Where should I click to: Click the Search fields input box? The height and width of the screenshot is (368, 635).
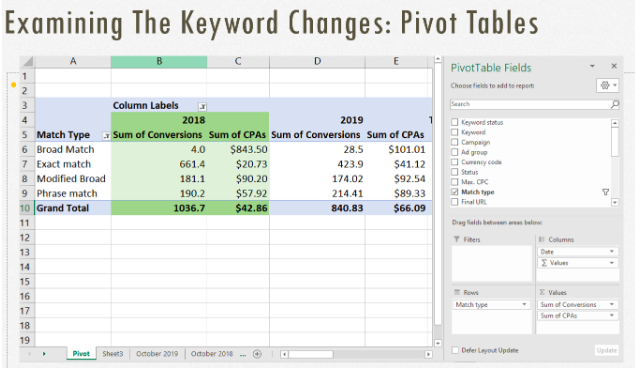point(530,104)
